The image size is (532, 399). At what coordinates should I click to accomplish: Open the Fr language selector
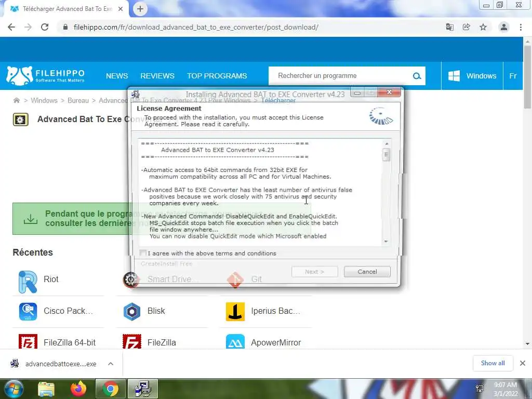(x=513, y=76)
